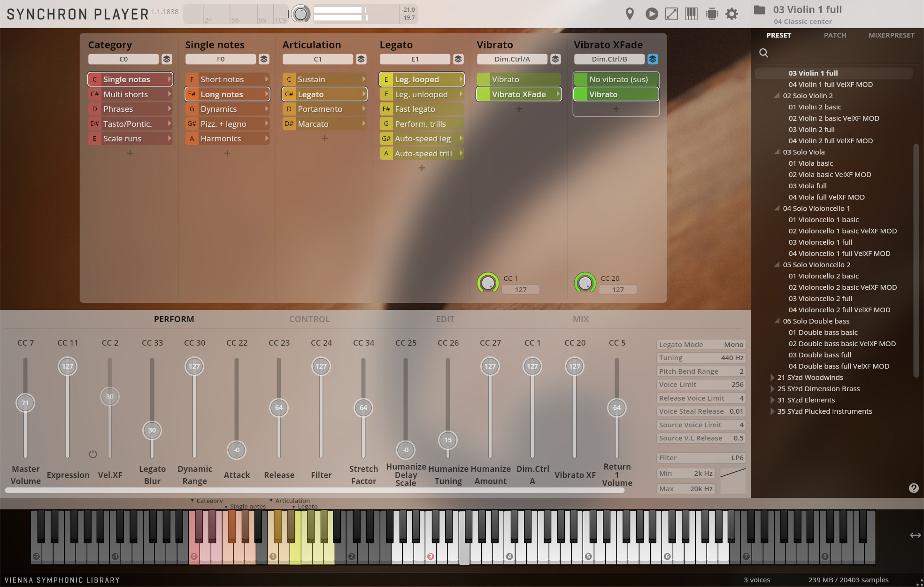Click the location pin icon in the toolbar
Screen dimensions: 924x587
tap(630, 14)
